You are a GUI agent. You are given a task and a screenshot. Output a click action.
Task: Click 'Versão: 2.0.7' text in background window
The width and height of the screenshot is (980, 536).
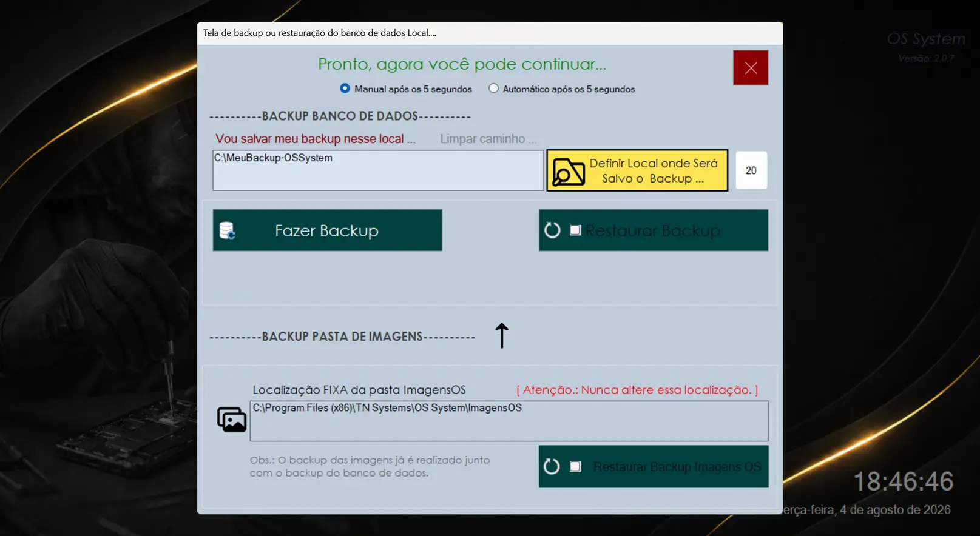926,58
